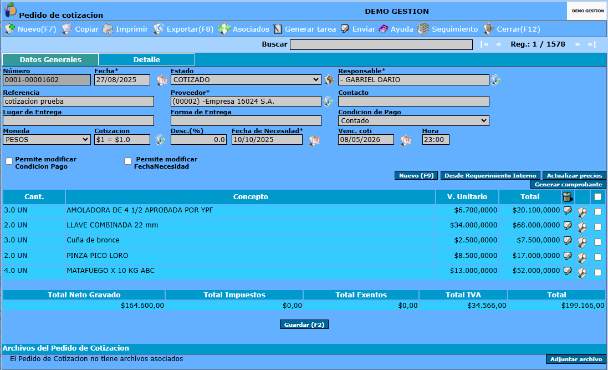608x370 pixels.
Task: Open the Moneda dropdown showing PESOS
Action: [x=47, y=140]
